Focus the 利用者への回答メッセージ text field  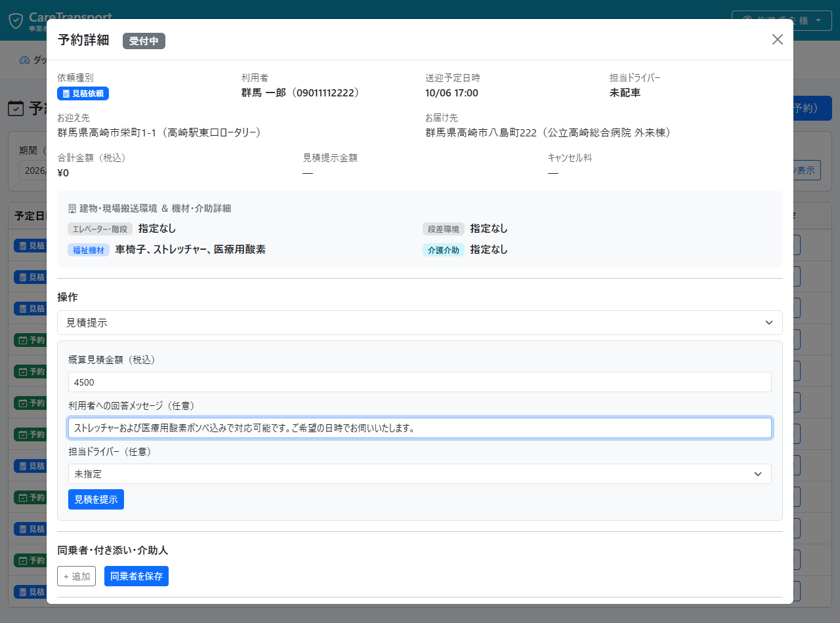pos(420,428)
